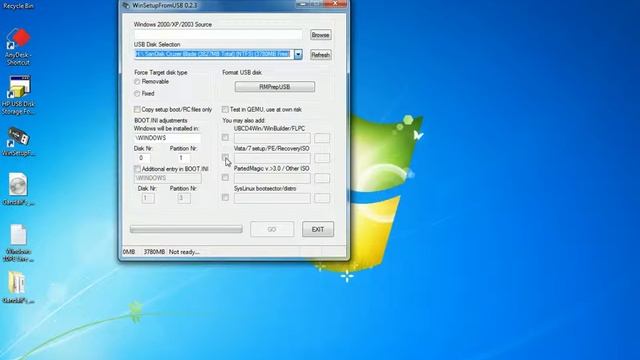This screenshot has width=640, height=360.
Task: Enable Copy setup boot/RC files only
Action: (137, 109)
